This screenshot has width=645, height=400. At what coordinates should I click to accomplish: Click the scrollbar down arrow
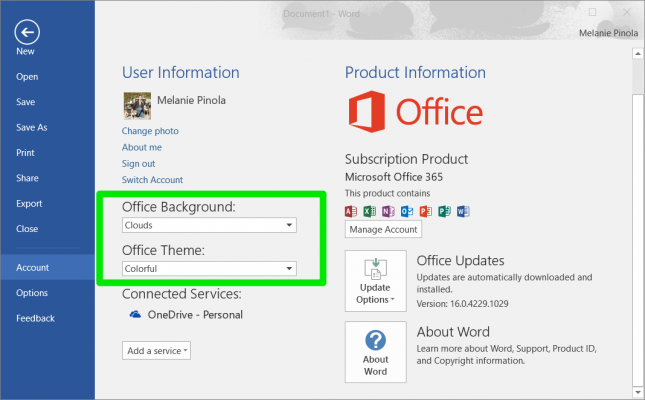point(638,392)
